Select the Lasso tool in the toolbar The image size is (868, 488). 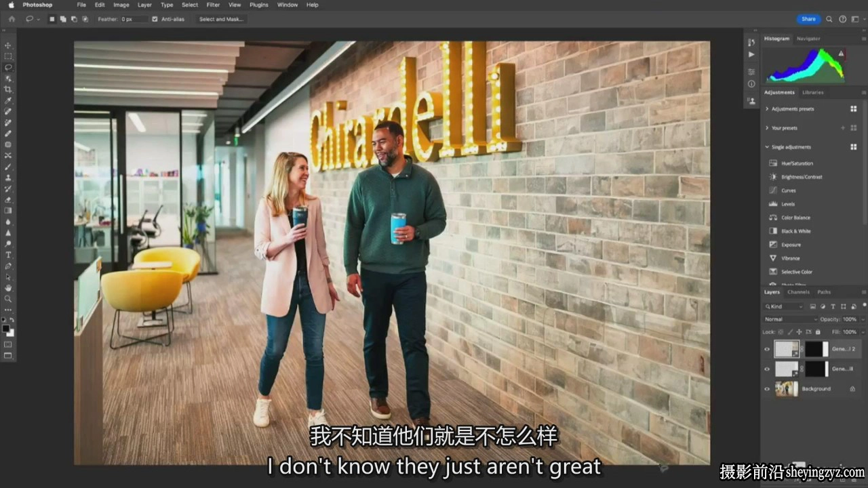[8, 67]
